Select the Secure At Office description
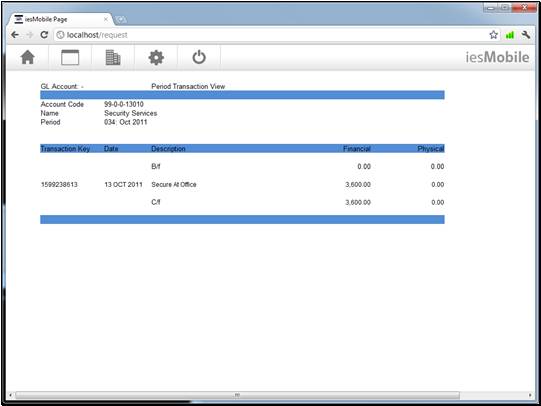The width and height of the screenshot is (541, 406). click(x=174, y=185)
